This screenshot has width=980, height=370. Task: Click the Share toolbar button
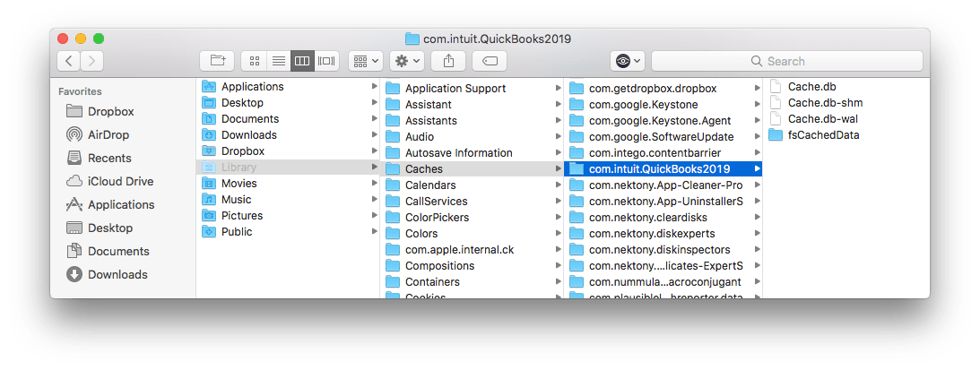[448, 61]
